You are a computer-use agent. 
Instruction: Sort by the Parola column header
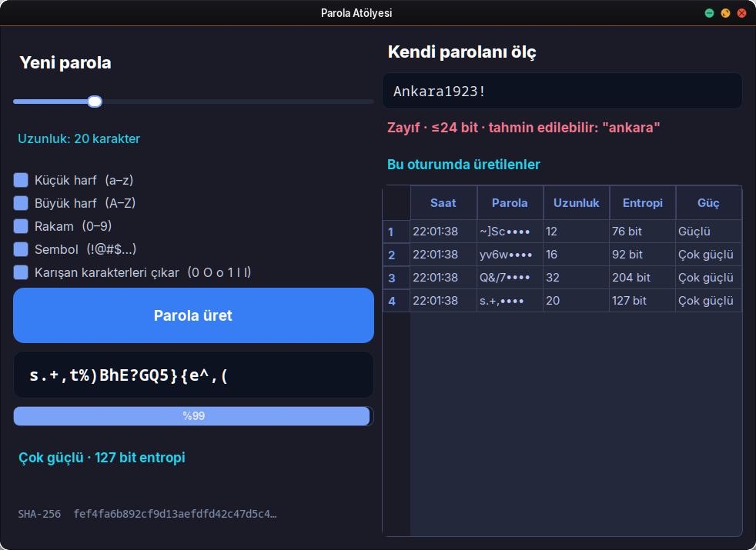coord(510,203)
